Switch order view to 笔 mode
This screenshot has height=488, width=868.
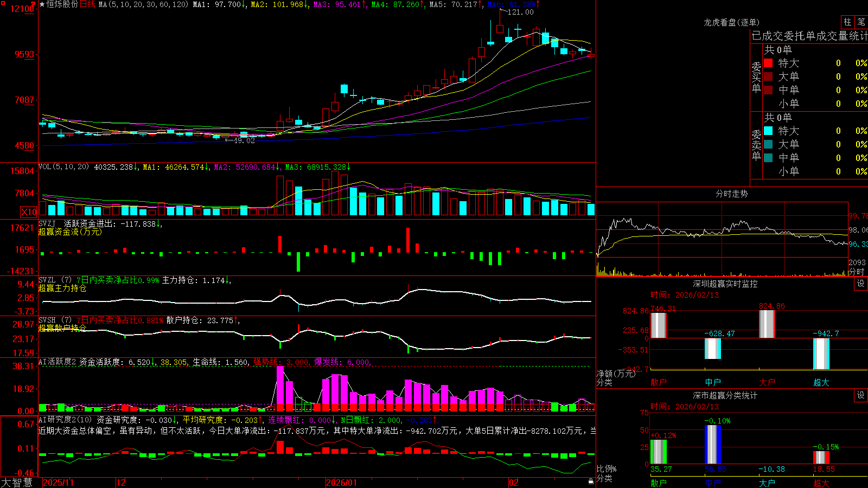861,22
